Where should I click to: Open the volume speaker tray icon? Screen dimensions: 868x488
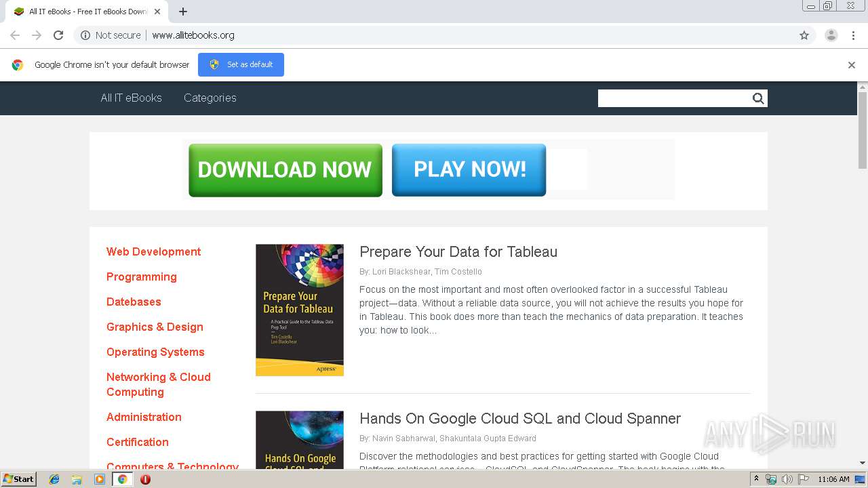pos(787,479)
